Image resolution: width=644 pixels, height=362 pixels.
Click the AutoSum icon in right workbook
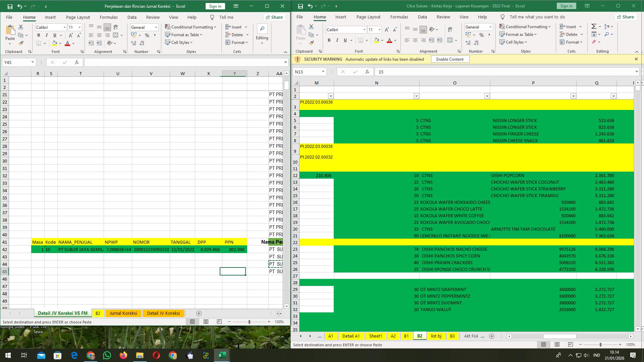[594, 26]
